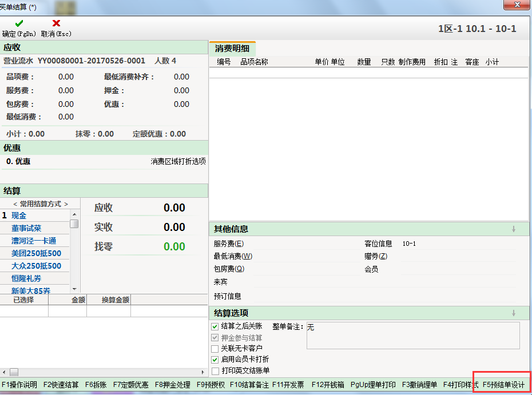Click 消费区域打折选项 link

tap(178, 161)
